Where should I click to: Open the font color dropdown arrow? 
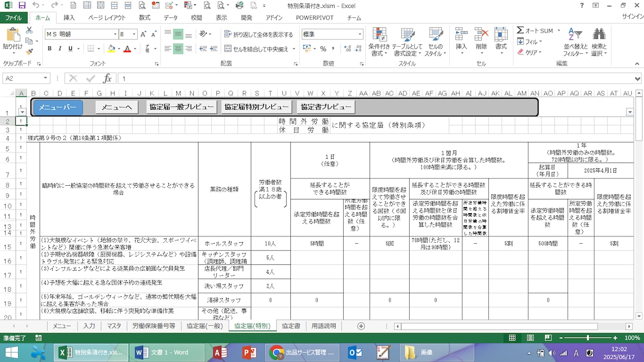click(135, 49)
